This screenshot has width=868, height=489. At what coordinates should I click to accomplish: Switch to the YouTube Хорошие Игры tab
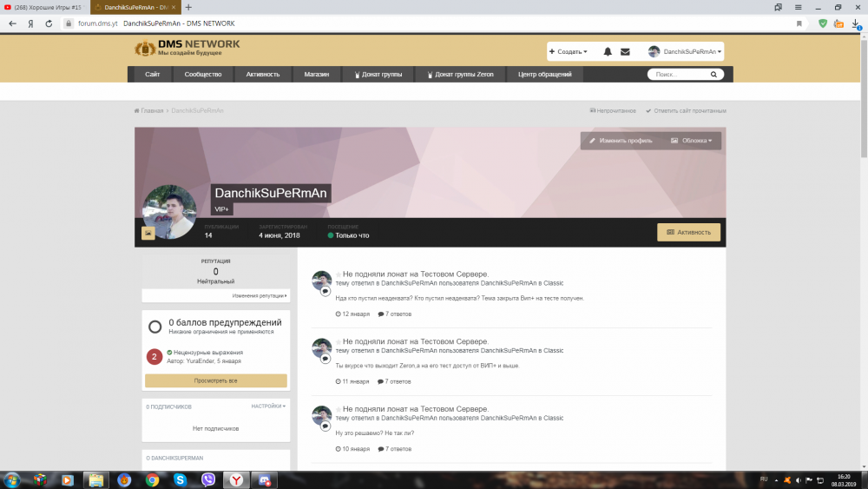pos(46,7)
